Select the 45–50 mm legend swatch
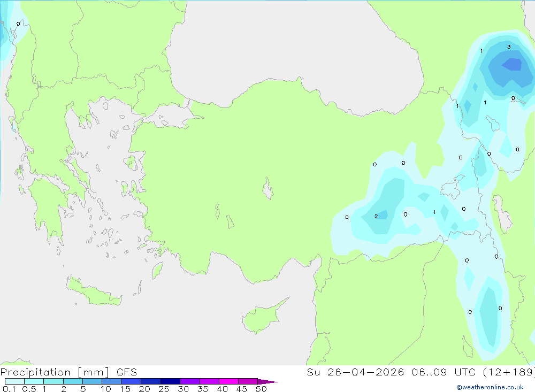The height and width of the screenshot is (392, 535). (248, 381)
